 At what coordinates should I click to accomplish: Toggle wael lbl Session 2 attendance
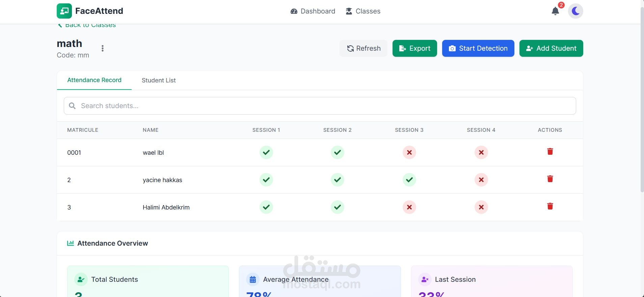pyautogui.click(x=337, y=152)
